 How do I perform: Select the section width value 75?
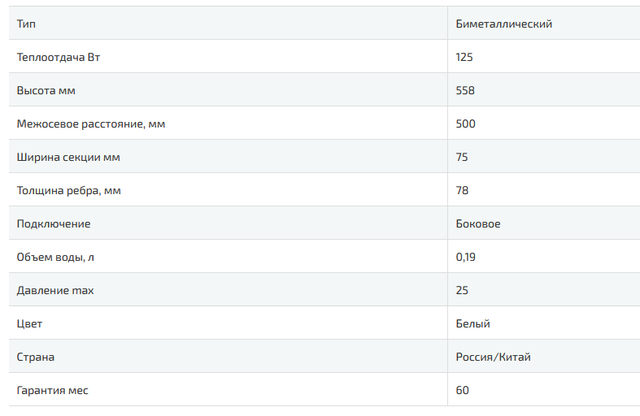point(461,157)
